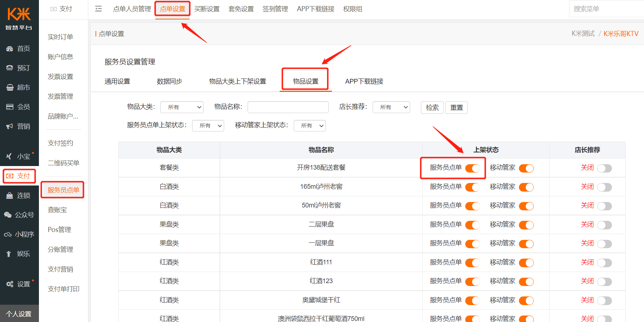
Task: Focus the 搜索菜单 search box
Action: tap(607, 9)
